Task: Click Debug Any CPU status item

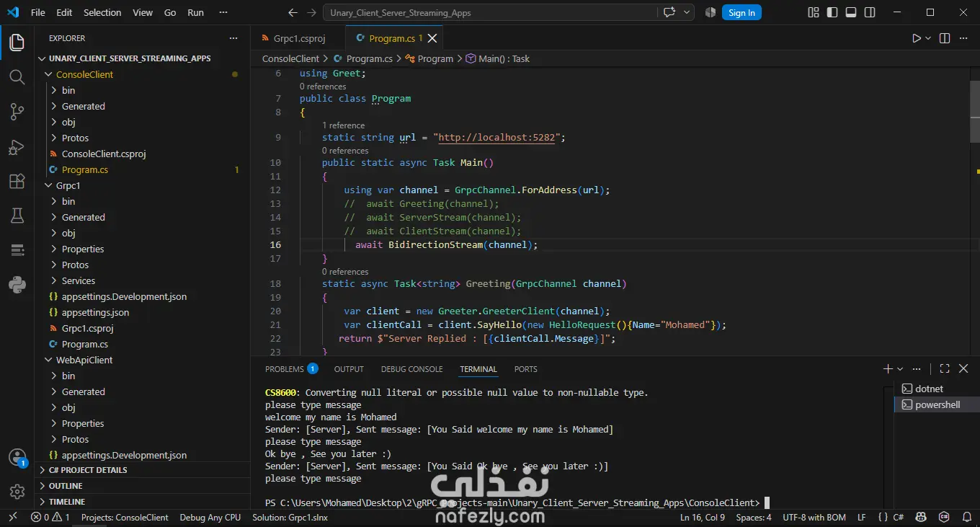Action: coord(210,518)
